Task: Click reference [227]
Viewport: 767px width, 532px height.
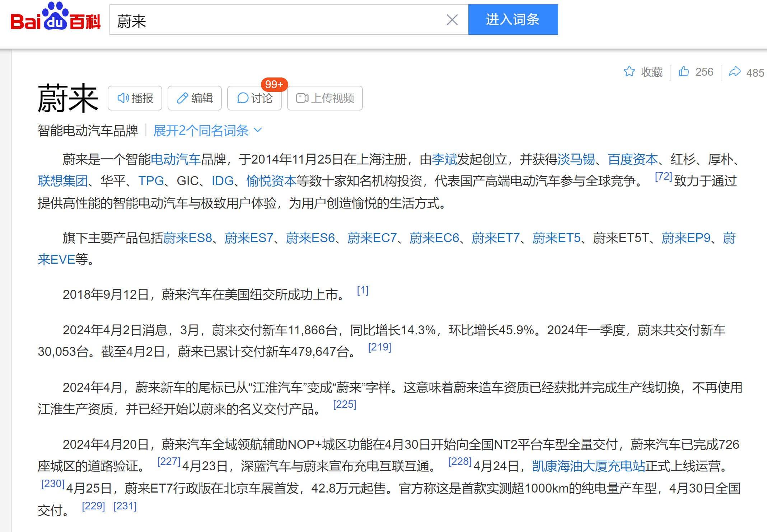Action: pos(169,461)
